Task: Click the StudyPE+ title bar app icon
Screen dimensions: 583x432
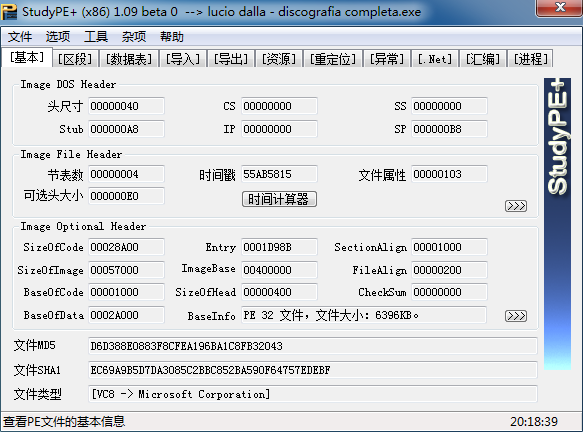Action: point(10,12)
